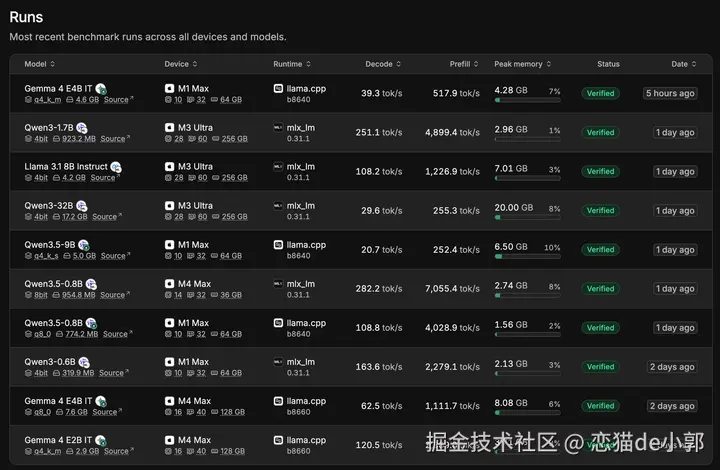The image size is (720, 470).
Task: Click the 20.00 GB peak memory bar for Qwen3-32B
Action: point(527,218)
